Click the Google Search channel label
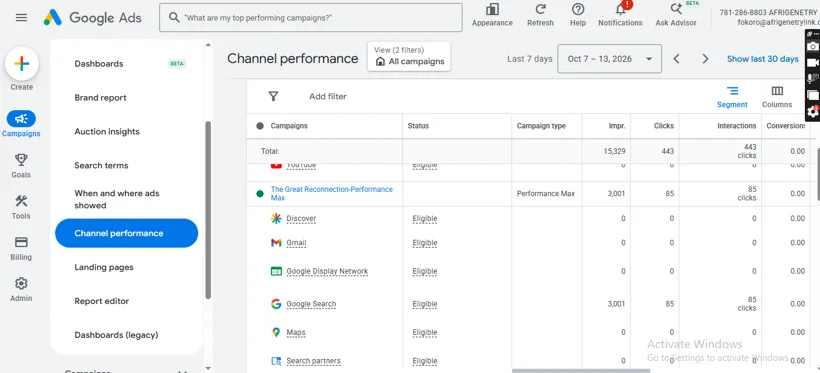 point(311,304)
